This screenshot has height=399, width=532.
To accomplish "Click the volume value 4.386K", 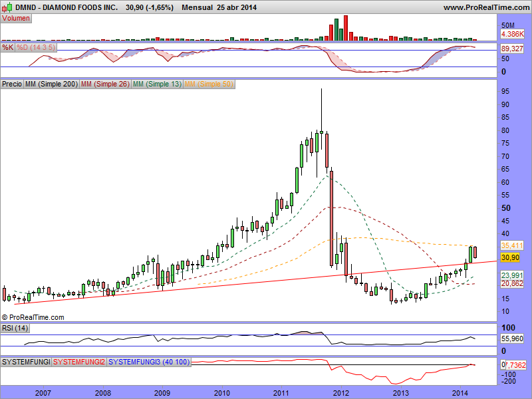I will pos(512,34).
